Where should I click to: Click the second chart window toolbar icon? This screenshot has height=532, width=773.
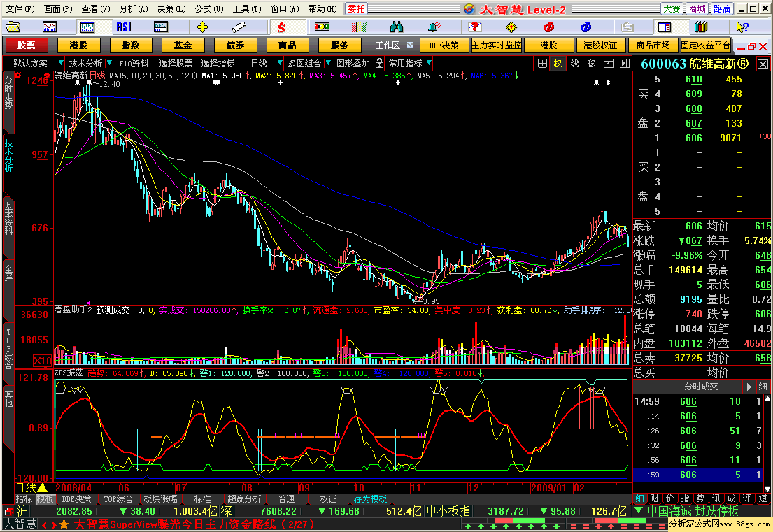point(87,27)
